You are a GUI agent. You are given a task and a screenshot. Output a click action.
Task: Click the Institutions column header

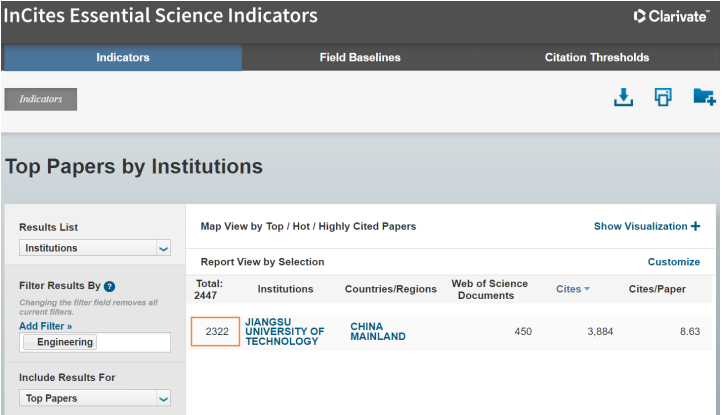[x=285, y=289]
